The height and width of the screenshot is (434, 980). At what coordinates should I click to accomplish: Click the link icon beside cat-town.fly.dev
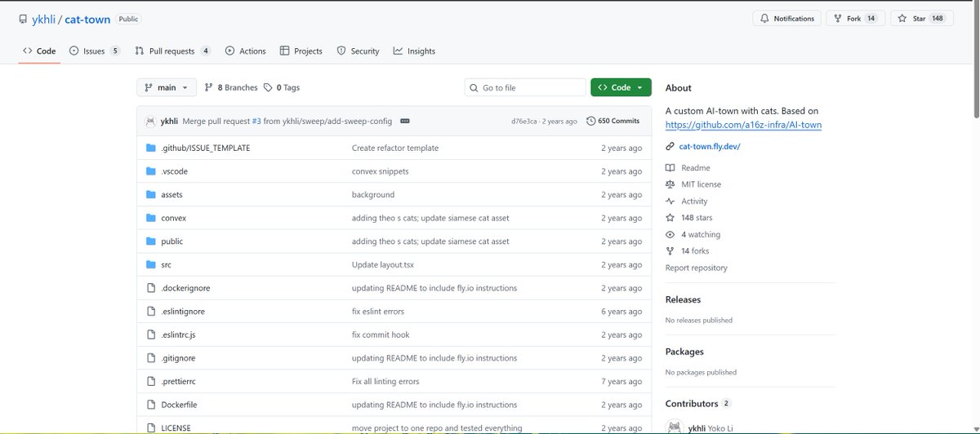[x=670, y=147]
